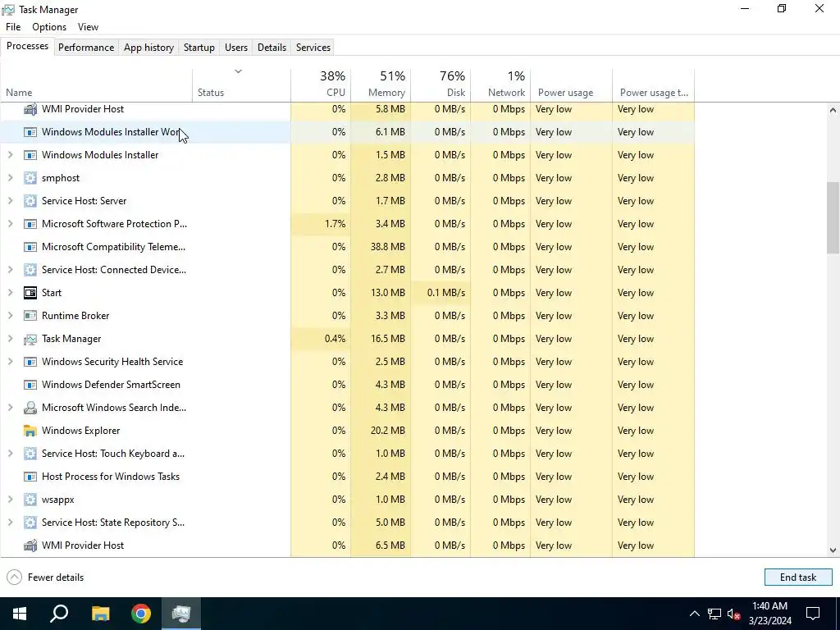Expand the smphost process group
The image size is (840, 630).
click(x=10, y=178)
